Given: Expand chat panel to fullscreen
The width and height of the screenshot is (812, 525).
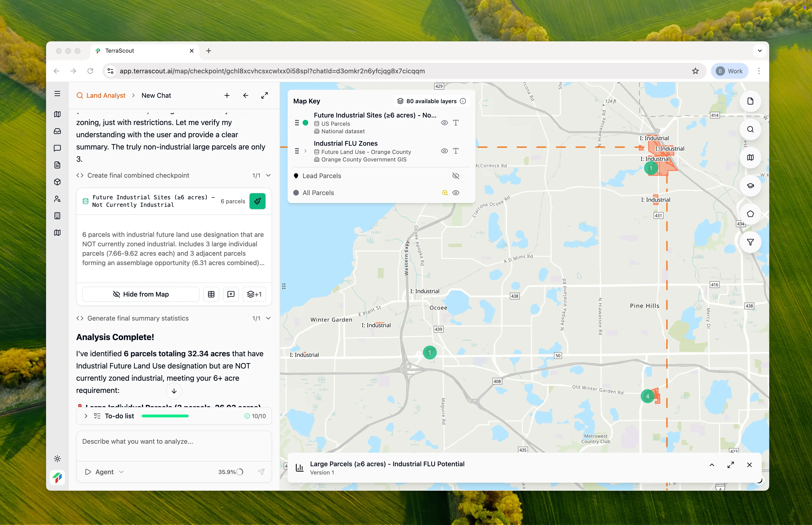Looking at the screenshot, I should pyautogui.click(x=264, y=95).
